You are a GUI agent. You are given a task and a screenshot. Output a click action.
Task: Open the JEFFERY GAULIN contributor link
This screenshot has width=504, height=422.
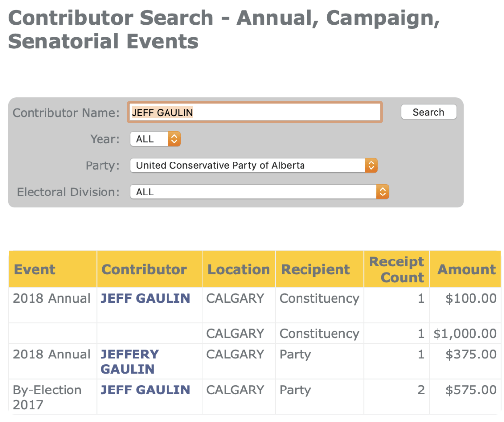click(x=130, y=361)
